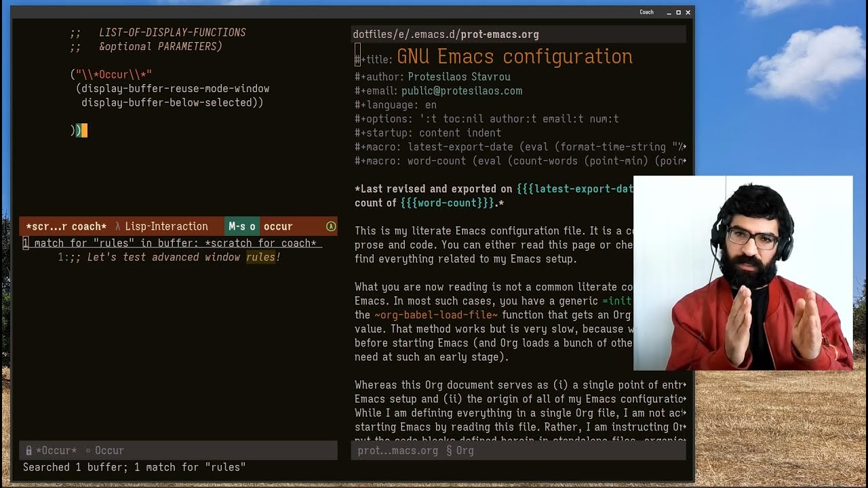Click the section symbol before Org
868x488 pixels.
(449, 450)
